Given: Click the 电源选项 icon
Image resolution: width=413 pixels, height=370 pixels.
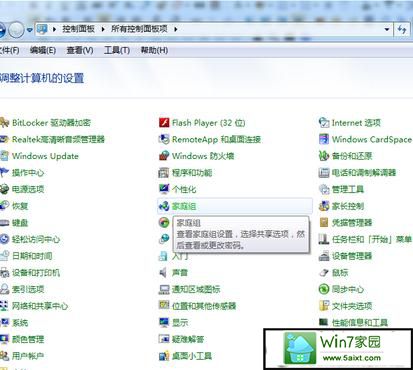Looking at the screenshot, I should pyautogui.click(x=4, y=189).
